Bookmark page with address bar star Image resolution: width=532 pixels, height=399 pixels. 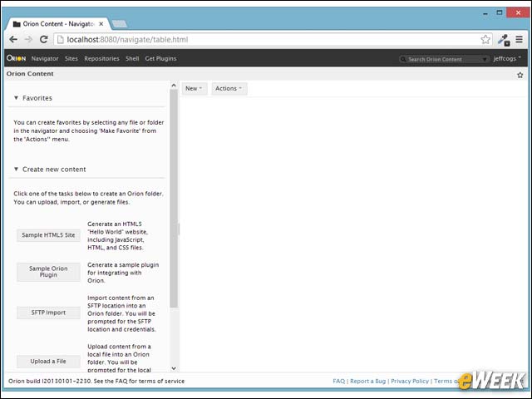(485, 39)
